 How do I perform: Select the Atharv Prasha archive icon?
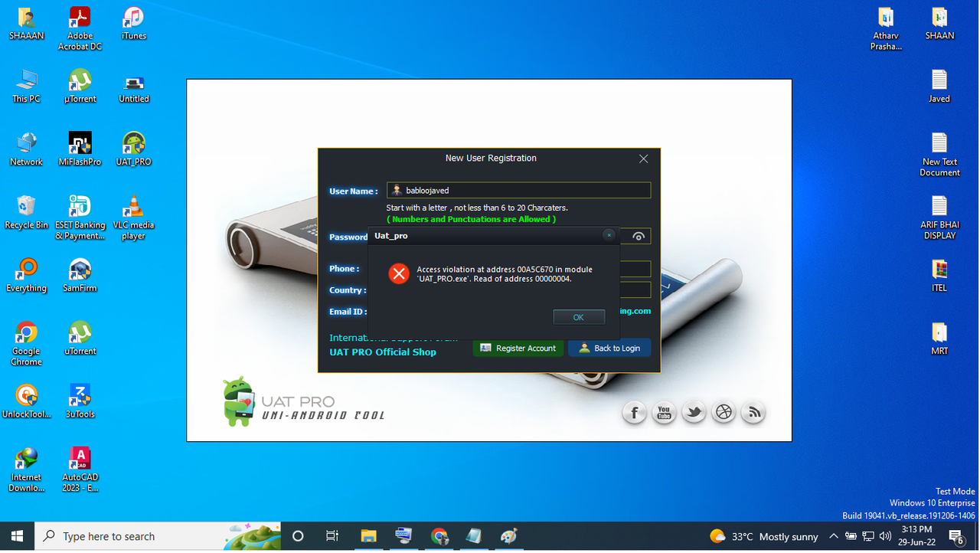pyautogui.click(x=886, y=28)
